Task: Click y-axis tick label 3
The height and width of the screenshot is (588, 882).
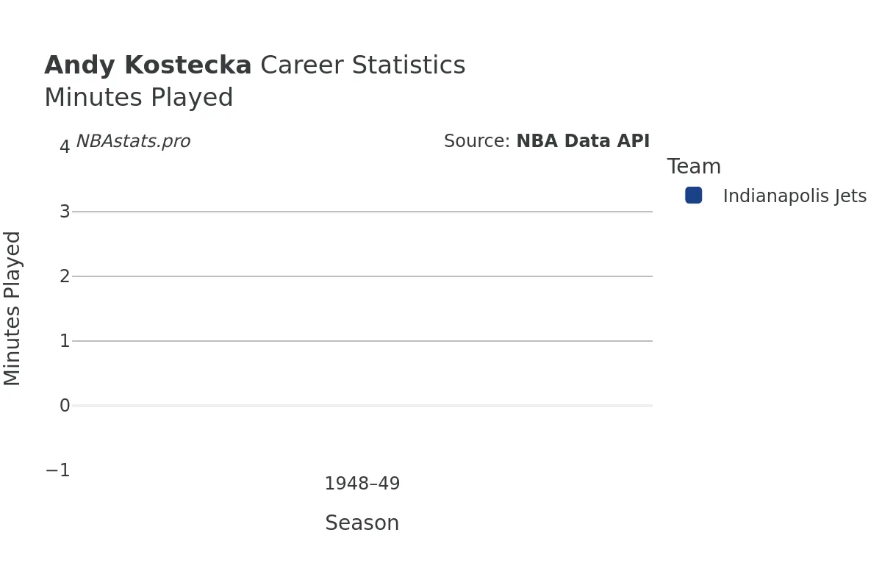Action: [x=65, y=212]
